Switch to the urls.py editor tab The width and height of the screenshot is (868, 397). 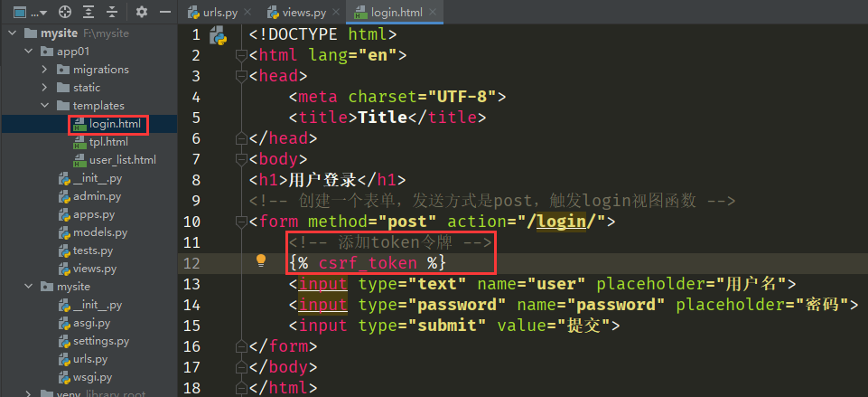tap(215, 13)
